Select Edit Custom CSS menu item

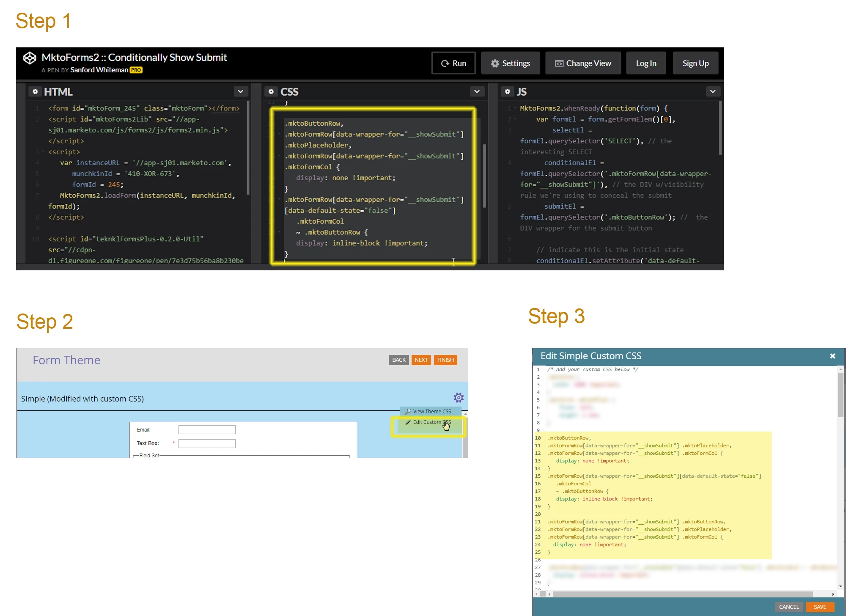pyautogui.click(x=431, y=422)
